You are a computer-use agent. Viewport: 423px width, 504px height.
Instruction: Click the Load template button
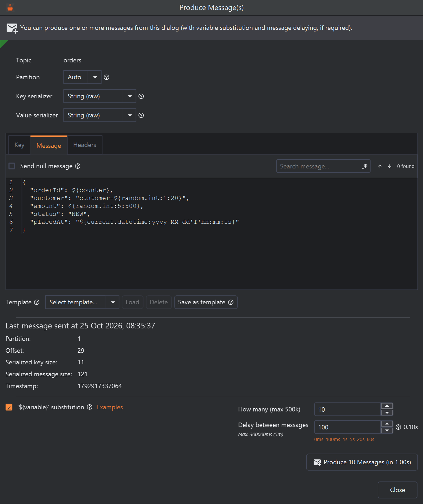click(x=132, y=302)
